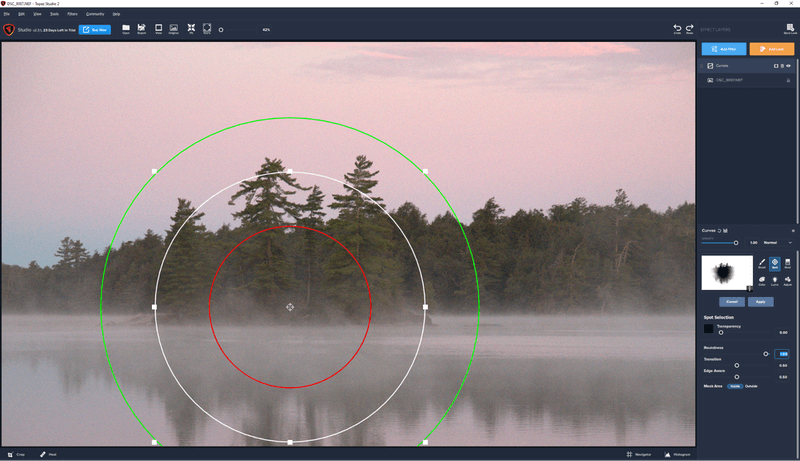800x461 pixels.
Task: Reset the Curves adjustment with reset icon
Action: 719,230
